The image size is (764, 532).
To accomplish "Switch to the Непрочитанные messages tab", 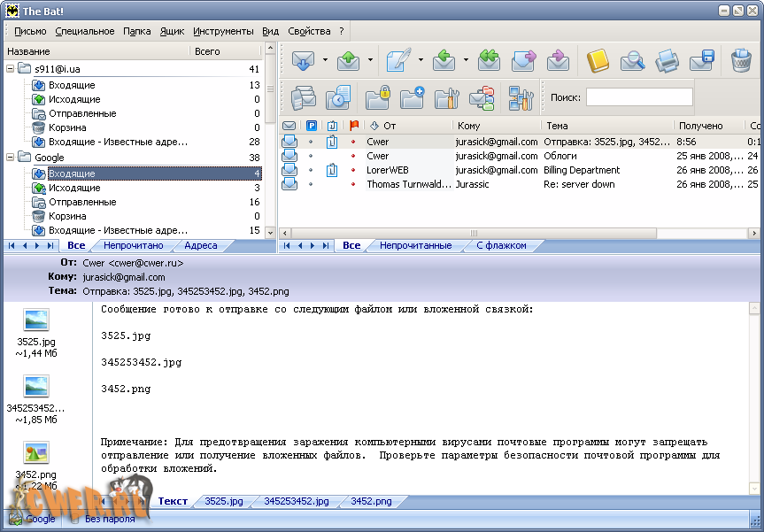I will click(415, 245).
